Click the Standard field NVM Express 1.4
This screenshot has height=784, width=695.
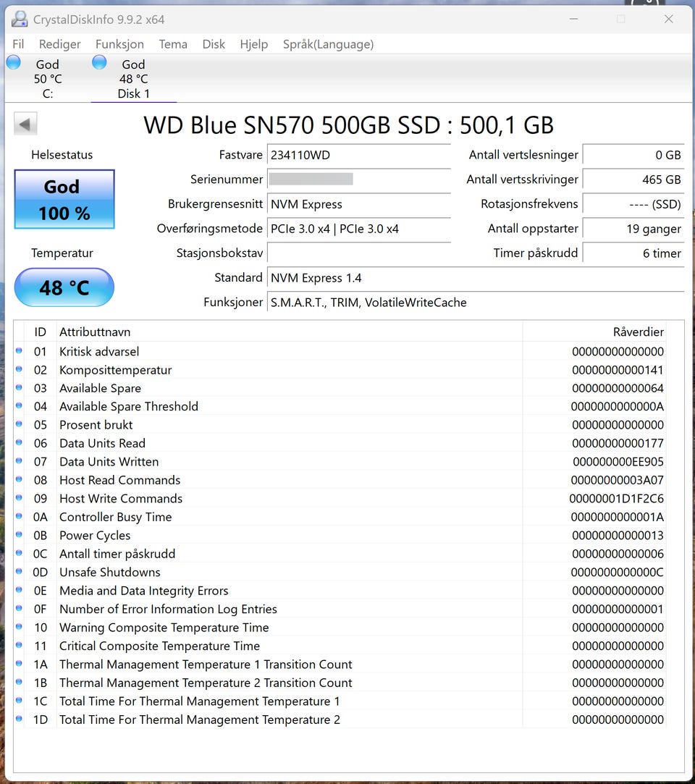tap(476, 277)
